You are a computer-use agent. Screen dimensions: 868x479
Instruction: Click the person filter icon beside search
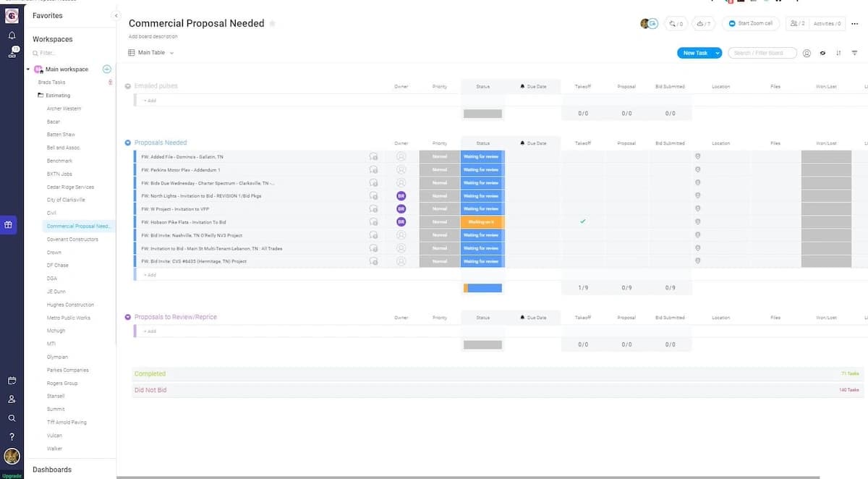coord(807,53)
